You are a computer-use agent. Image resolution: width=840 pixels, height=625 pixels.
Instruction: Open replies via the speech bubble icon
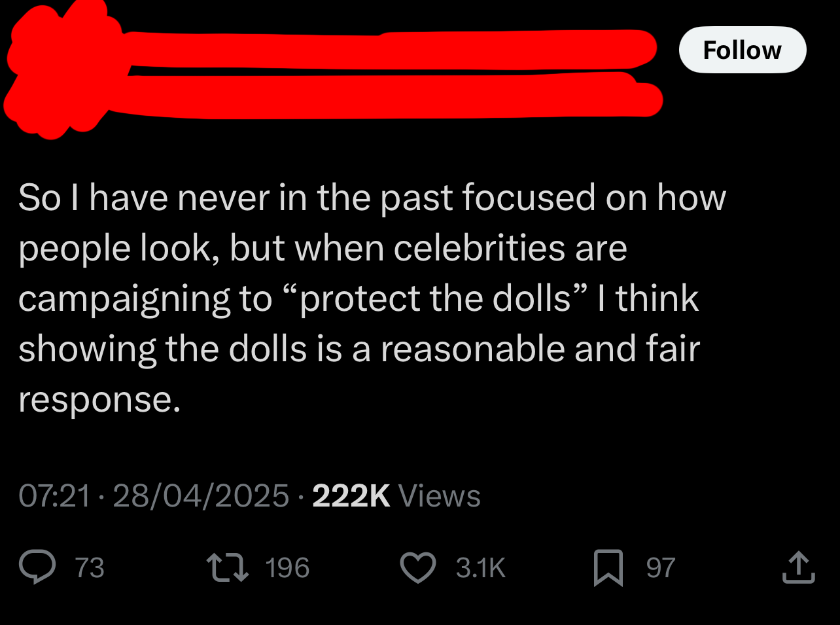37,567
